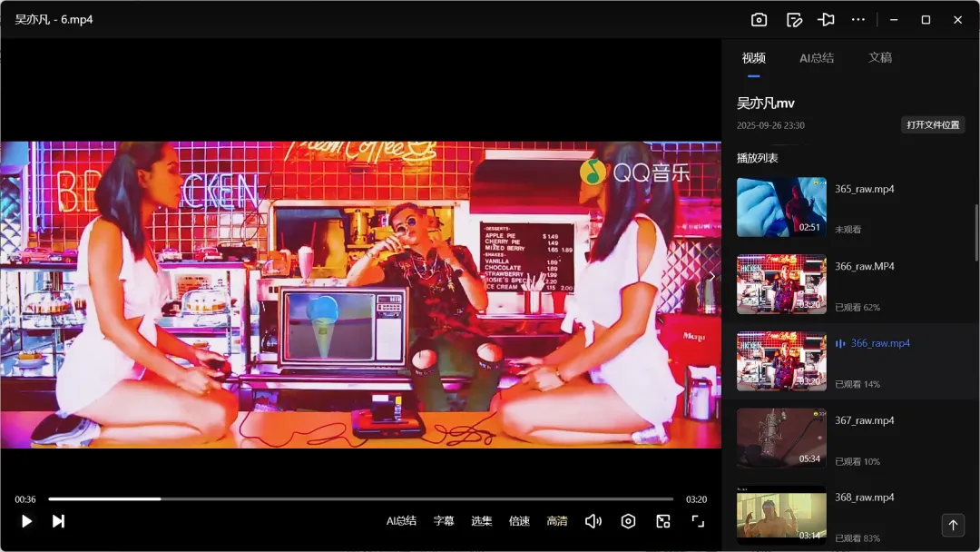Image resolution: width=980 pixels, height=552 pixels.
Task: Open player settings hexagon icon
Action: (628, 521)
